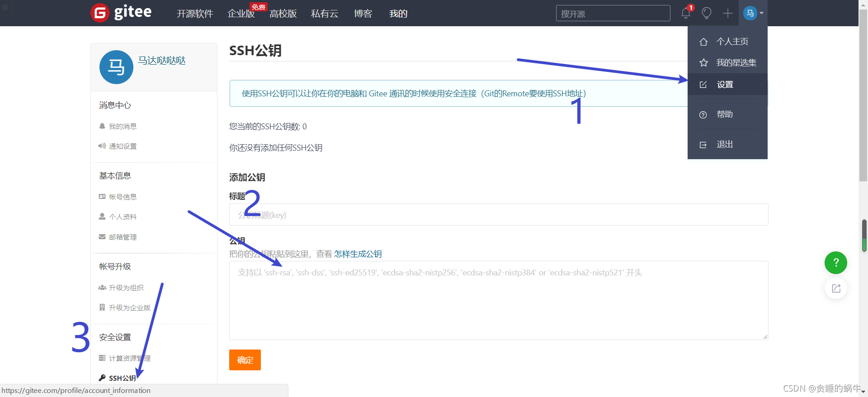Open the green help question-mark button

pos(836,263)
